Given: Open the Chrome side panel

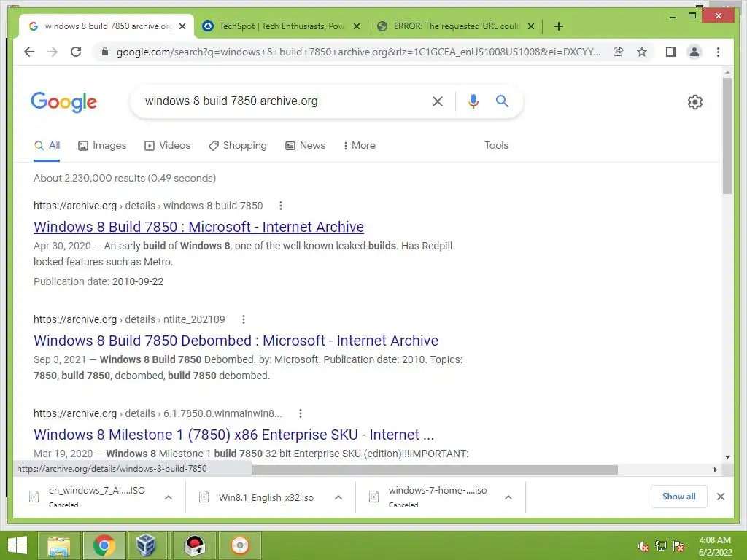Looking at the screenshot, I should pos(671,52).
